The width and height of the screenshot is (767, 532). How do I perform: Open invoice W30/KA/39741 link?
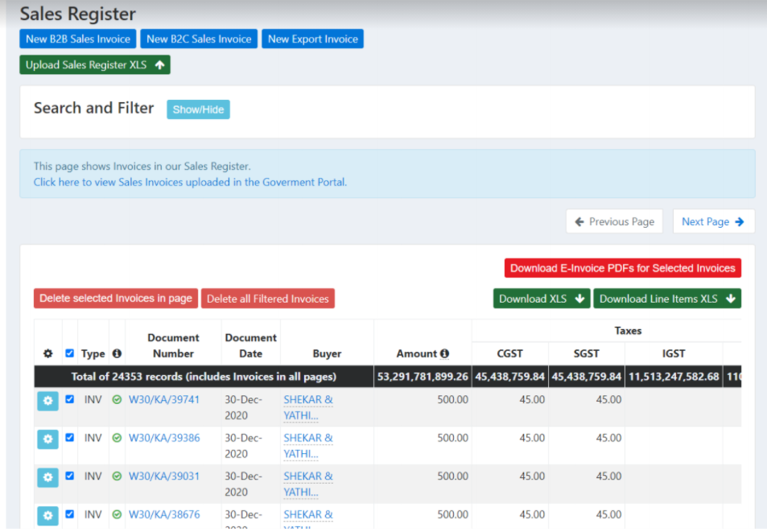click(x=164, y=400)
